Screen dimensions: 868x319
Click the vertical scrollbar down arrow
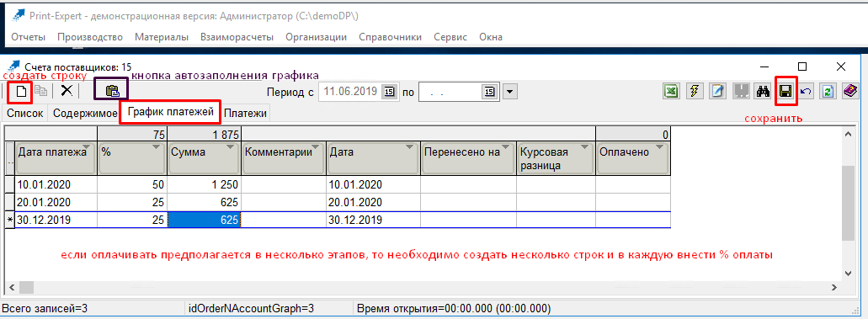[848, 273]
